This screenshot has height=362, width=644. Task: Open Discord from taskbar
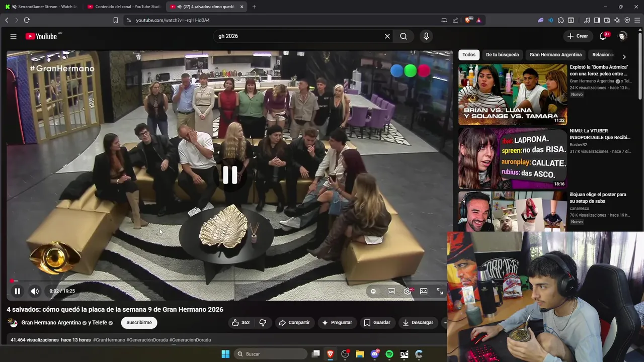pos(375,354)
